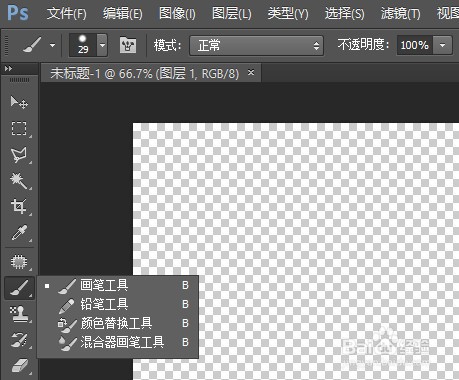Select the Magic Wand tool

coord(19,181)
